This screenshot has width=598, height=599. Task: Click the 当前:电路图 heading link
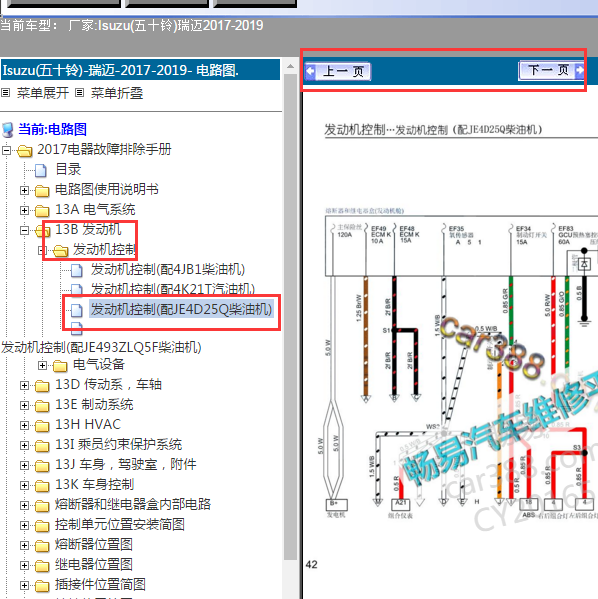(52, 129)
